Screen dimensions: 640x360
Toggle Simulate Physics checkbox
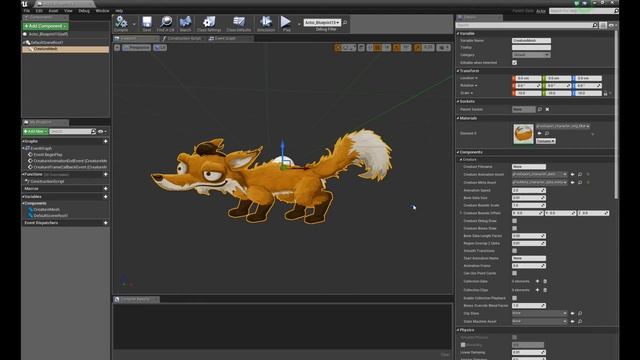tap(514, 337)
